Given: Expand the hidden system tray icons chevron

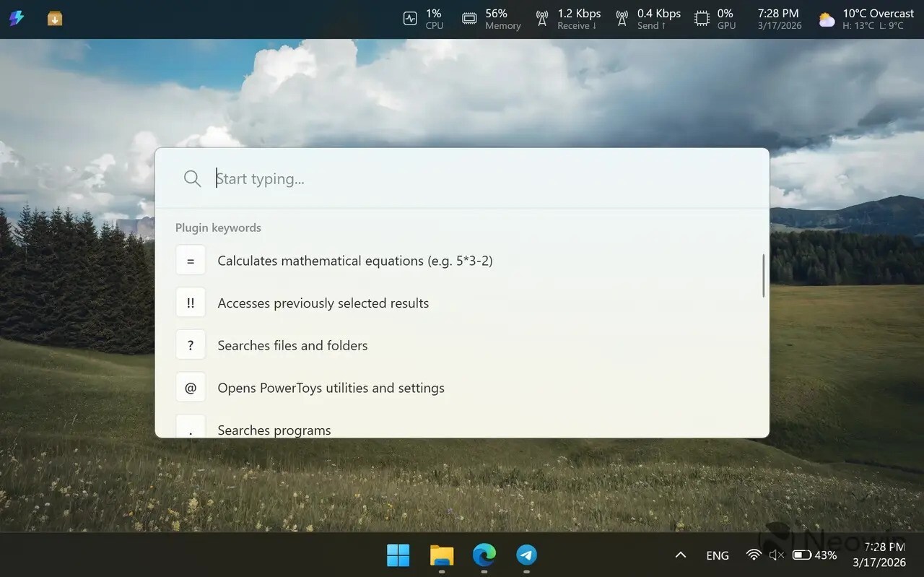Looking at the screenshot, I should click(x=680, y=555).
